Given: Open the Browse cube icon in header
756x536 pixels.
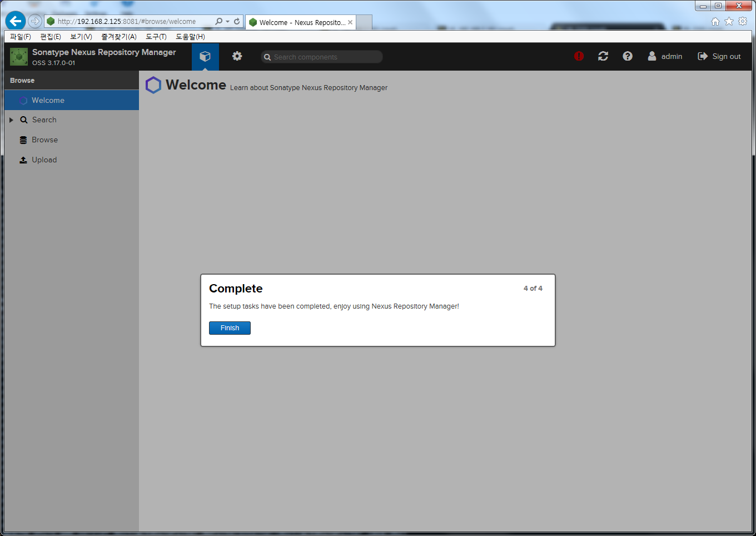Looking at the screenshot, I should (205, 56).
